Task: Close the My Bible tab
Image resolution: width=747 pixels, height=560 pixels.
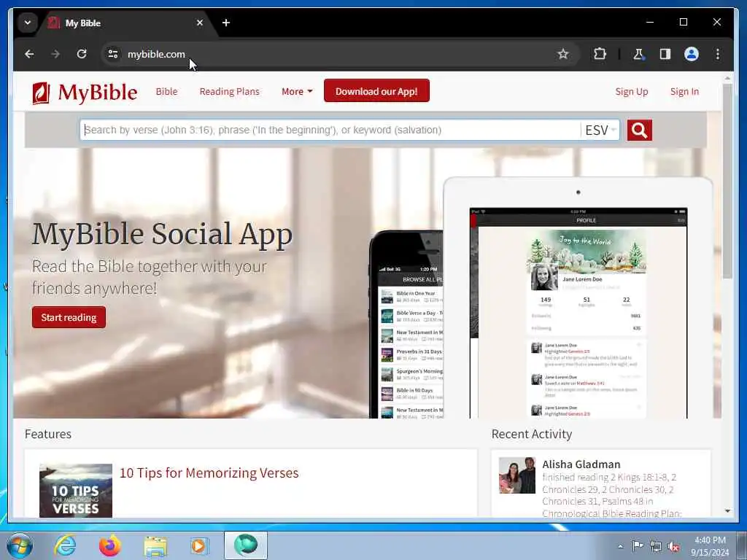Action: (200, 23)
